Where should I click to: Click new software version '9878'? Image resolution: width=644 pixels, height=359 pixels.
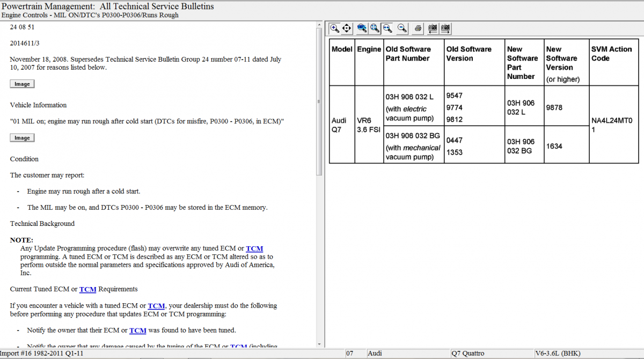(x=554, y=107)
